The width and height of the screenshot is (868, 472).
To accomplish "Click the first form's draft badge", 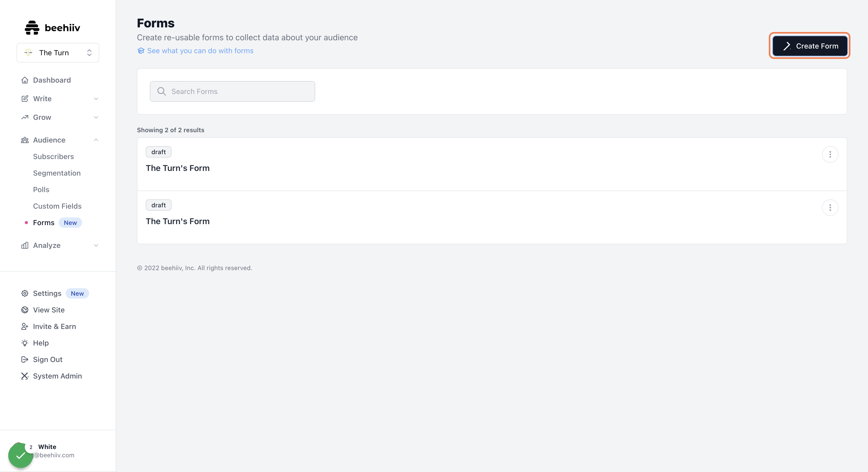I will (x=158, y=152).
